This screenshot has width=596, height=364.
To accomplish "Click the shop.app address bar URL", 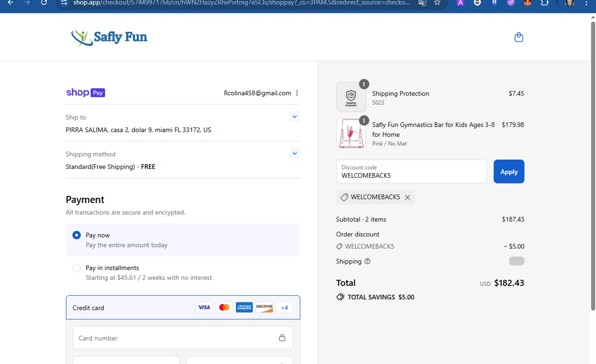I will pyautogui.click(x=241, y=2).
